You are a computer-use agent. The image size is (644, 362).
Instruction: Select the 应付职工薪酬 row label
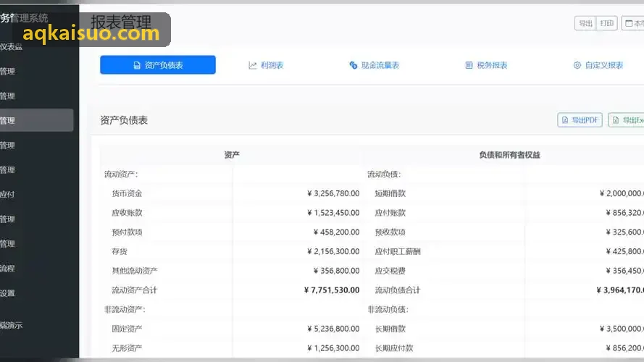click(x=398, y=251)
